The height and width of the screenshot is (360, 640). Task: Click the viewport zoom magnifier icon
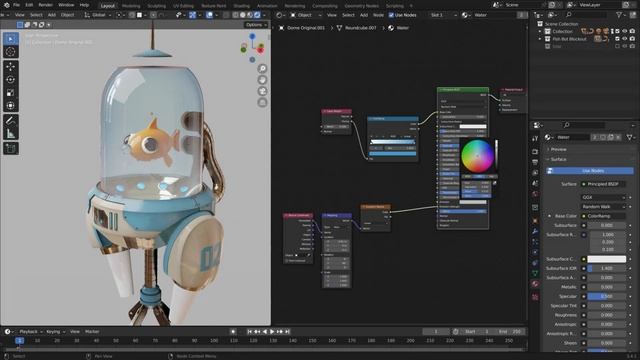tap(262, 69)
